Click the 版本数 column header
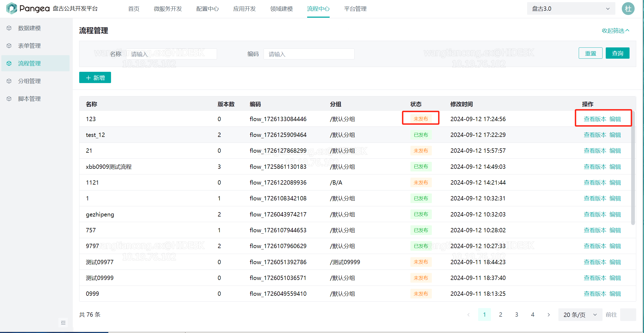The width and height of the screenshot is (644, 333). tap(226, 104)
